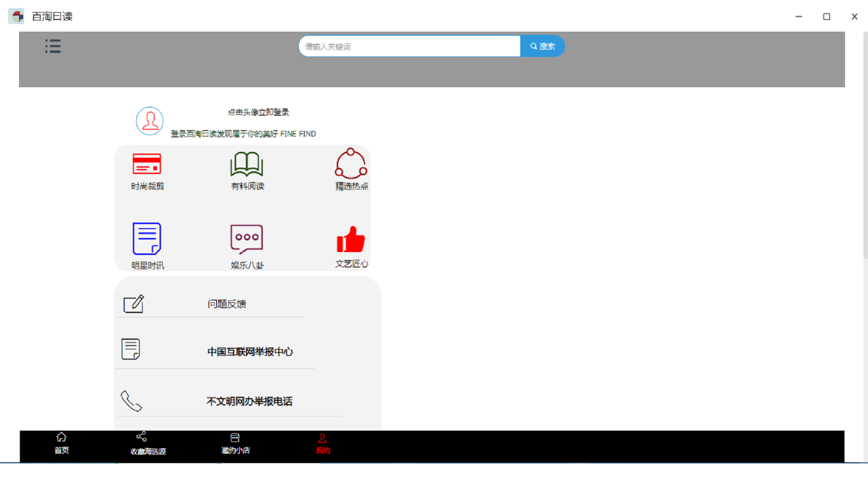868x488 pixels.
Task: Click the 百淘日读 app icon in title bar
Action: [17, 16]
